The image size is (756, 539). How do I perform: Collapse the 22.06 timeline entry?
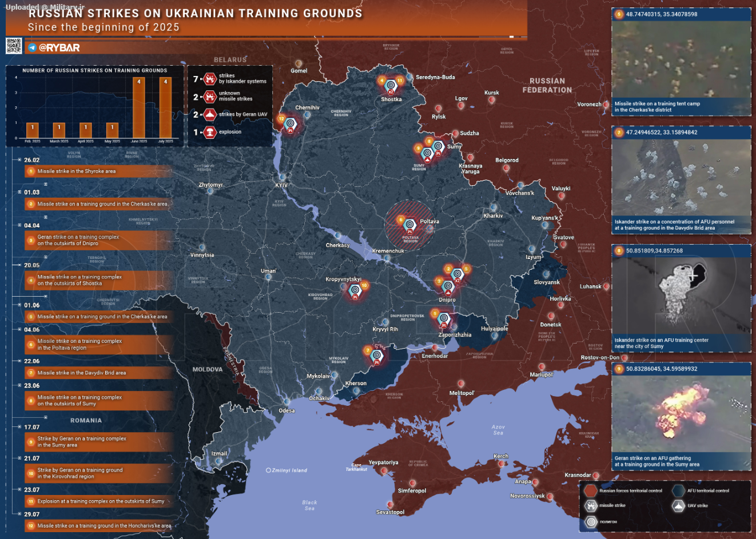(19, 361)
